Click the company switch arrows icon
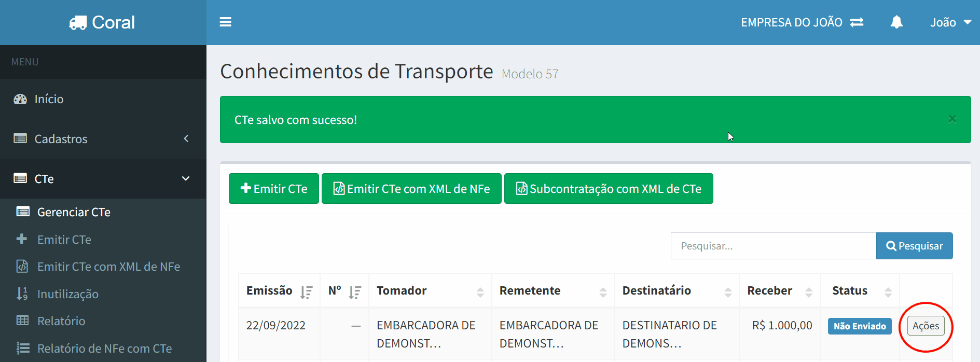 click(857, 22)
